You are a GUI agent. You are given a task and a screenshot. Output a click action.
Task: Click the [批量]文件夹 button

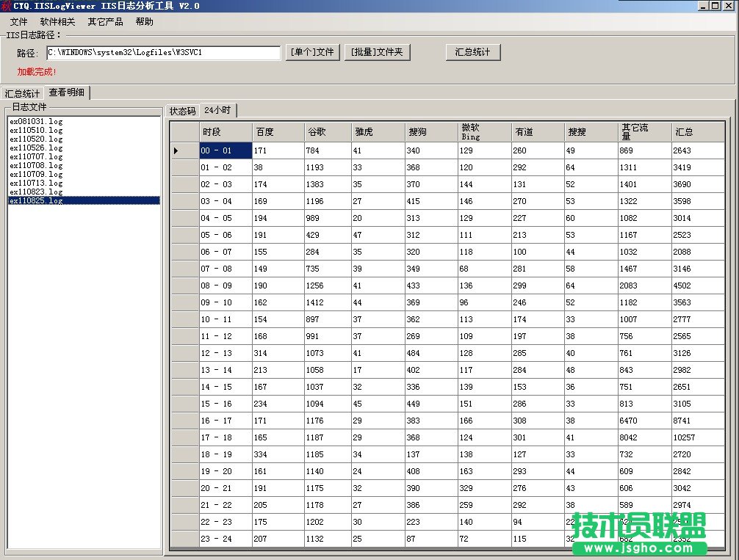click(x=377, y=52)
